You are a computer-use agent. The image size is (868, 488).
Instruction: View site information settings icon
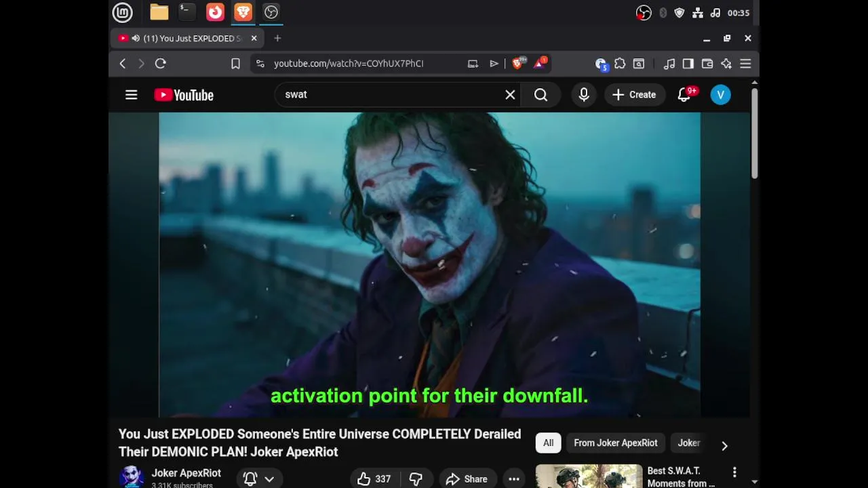[260, 64]
